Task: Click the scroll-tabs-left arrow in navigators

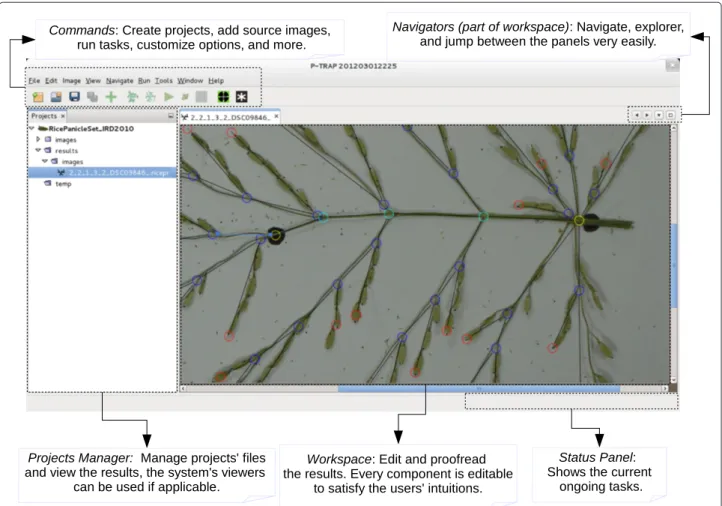Action: click(637, 115)
